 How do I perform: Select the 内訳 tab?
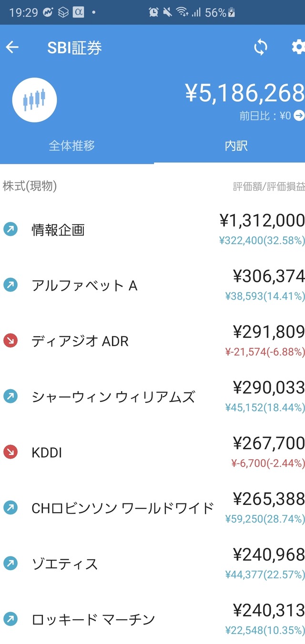(236, 146)
